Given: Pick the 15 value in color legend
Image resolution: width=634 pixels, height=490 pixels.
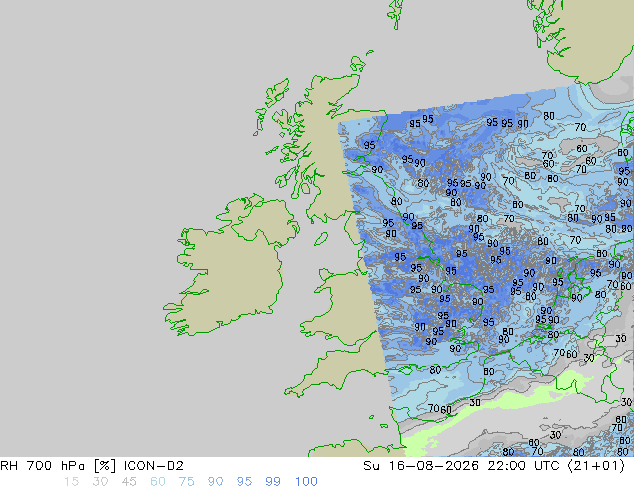Looking at the screenshot, I should click(x=72, y=482).
